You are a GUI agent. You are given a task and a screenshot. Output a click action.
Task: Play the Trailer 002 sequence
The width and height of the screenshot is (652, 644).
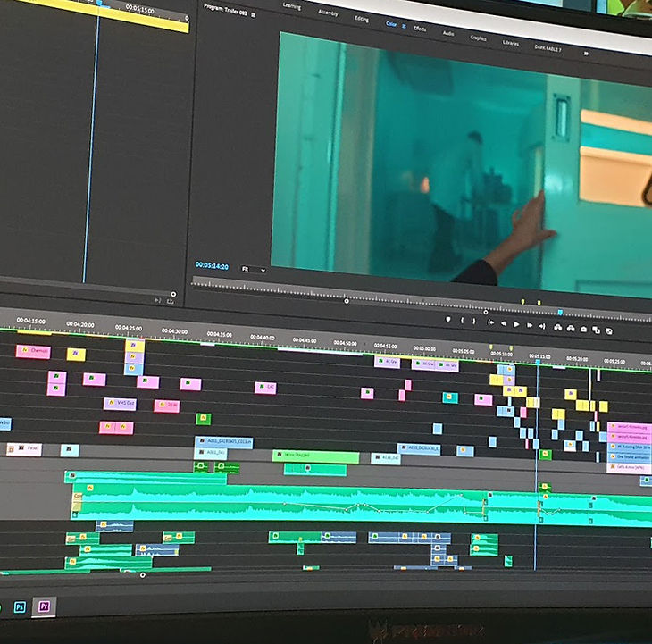click(516, 324)
